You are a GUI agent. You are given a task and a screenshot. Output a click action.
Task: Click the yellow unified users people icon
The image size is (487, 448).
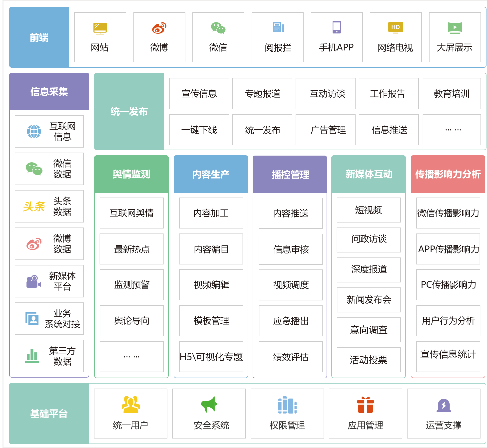130,404
